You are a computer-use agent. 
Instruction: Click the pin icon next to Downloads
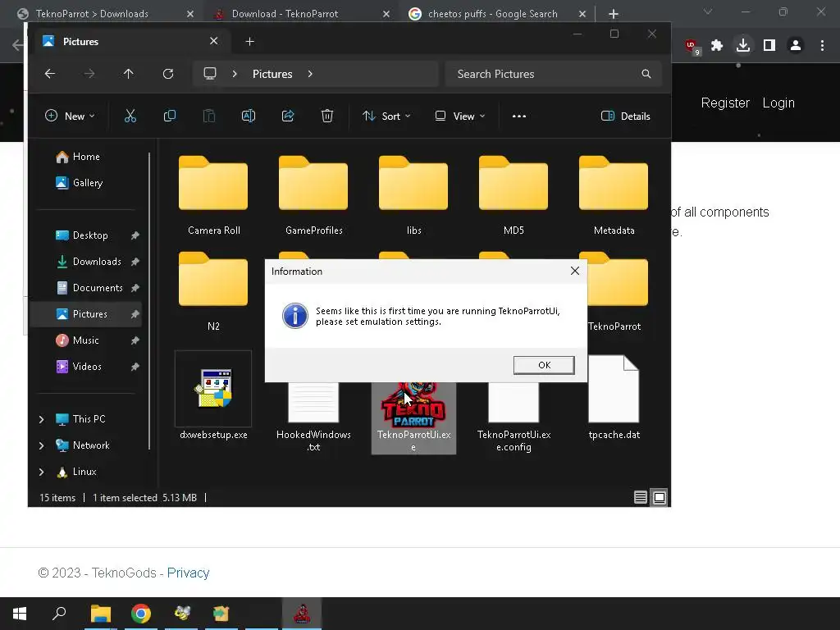click(135, 262)
